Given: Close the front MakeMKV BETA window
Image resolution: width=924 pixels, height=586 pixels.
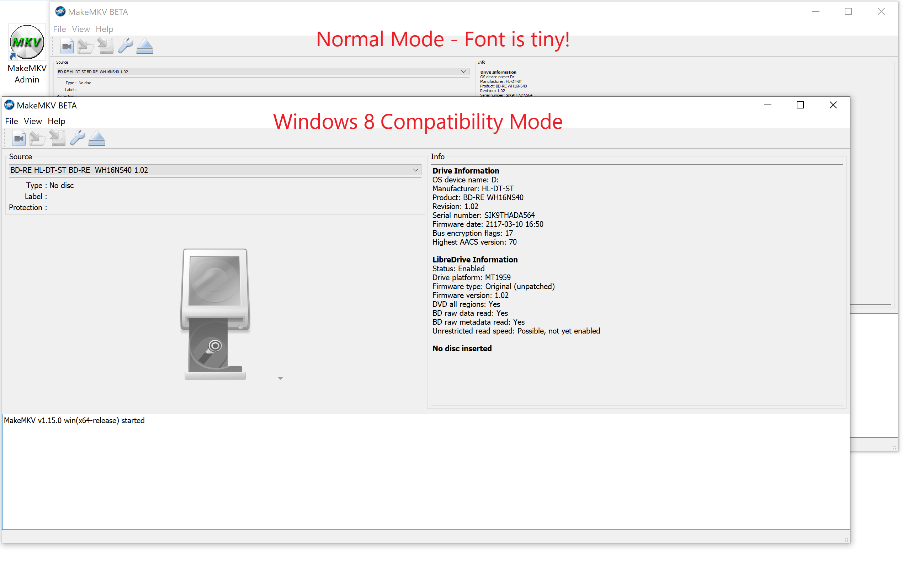Looking at the screenshot, I should pos(833,105).
